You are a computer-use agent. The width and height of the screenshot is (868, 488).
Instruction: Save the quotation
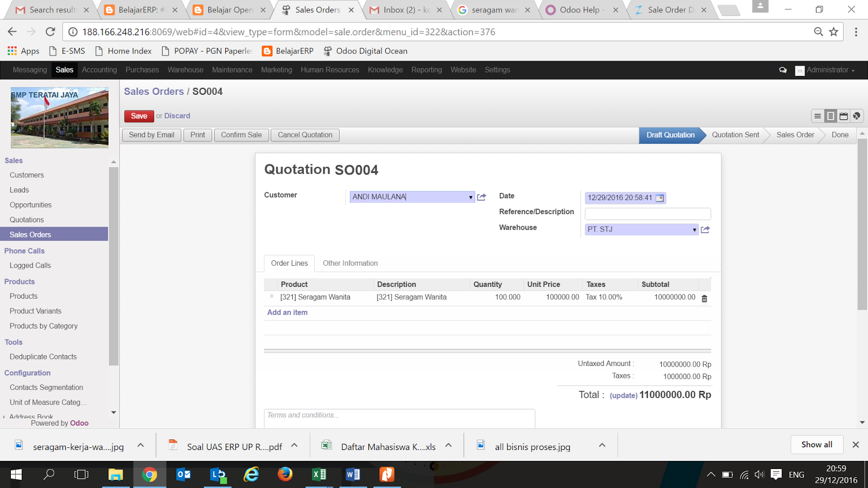139,116
